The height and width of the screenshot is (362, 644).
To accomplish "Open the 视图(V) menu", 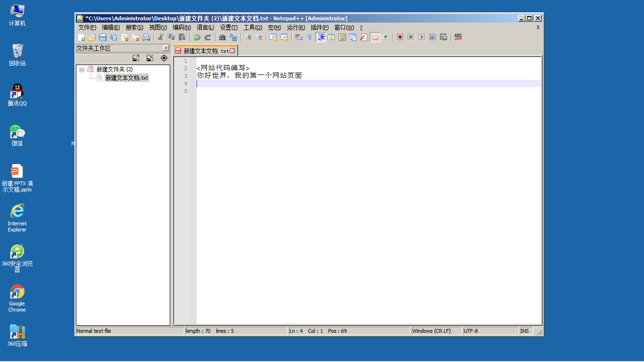I will click(158, 27).
